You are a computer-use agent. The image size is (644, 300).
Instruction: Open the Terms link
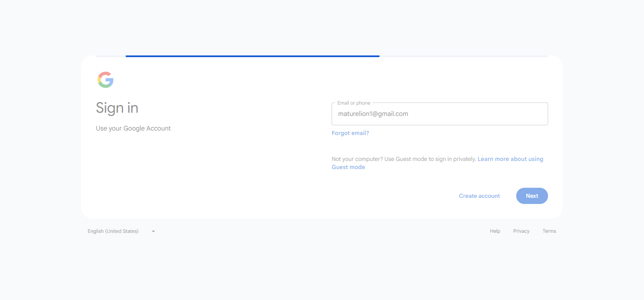point(549,231)
